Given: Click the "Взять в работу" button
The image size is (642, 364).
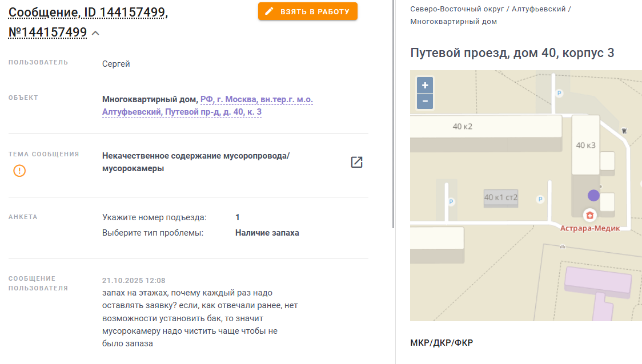Looking at the screenshot, I should coord(307,11).
